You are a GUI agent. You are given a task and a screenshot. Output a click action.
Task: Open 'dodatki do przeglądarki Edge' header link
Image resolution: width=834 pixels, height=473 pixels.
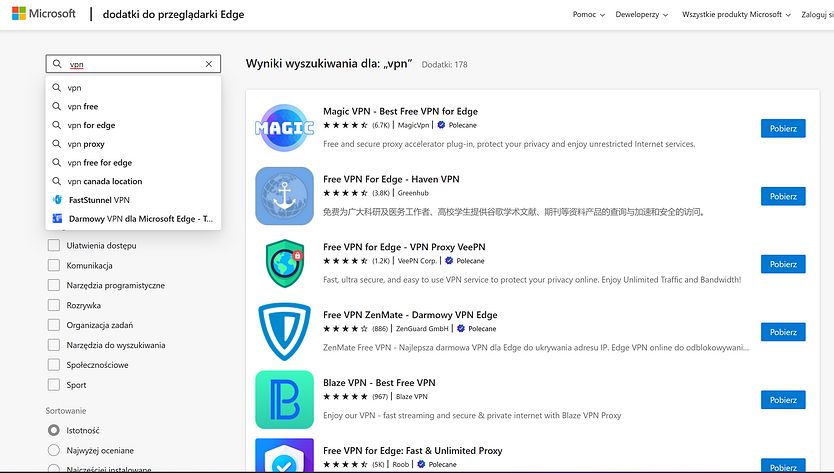(173, 14)
